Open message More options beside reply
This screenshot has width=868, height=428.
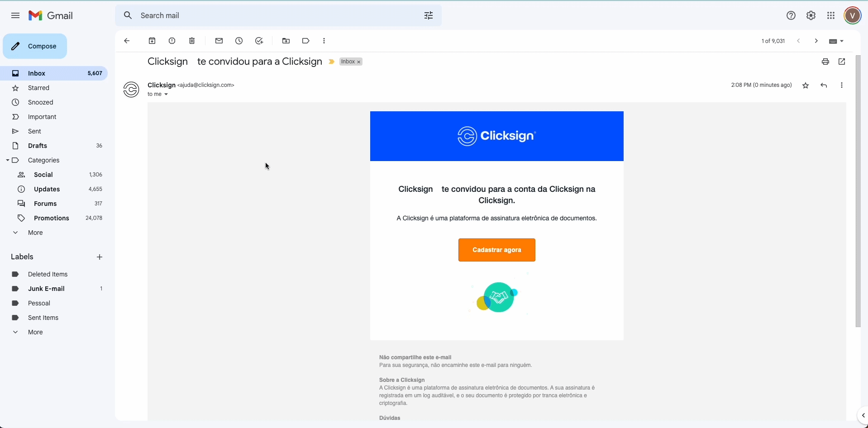click(x=842, y=86)
